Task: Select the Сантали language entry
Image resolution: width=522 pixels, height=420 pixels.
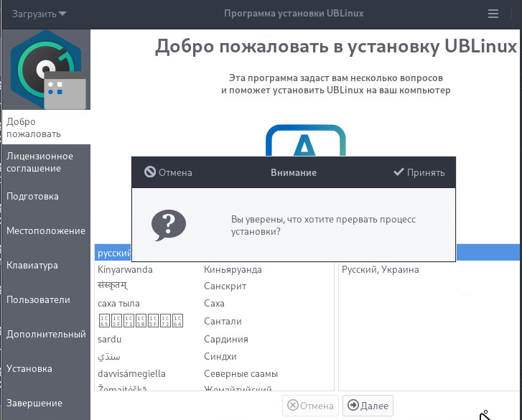Action: point(214,321)
